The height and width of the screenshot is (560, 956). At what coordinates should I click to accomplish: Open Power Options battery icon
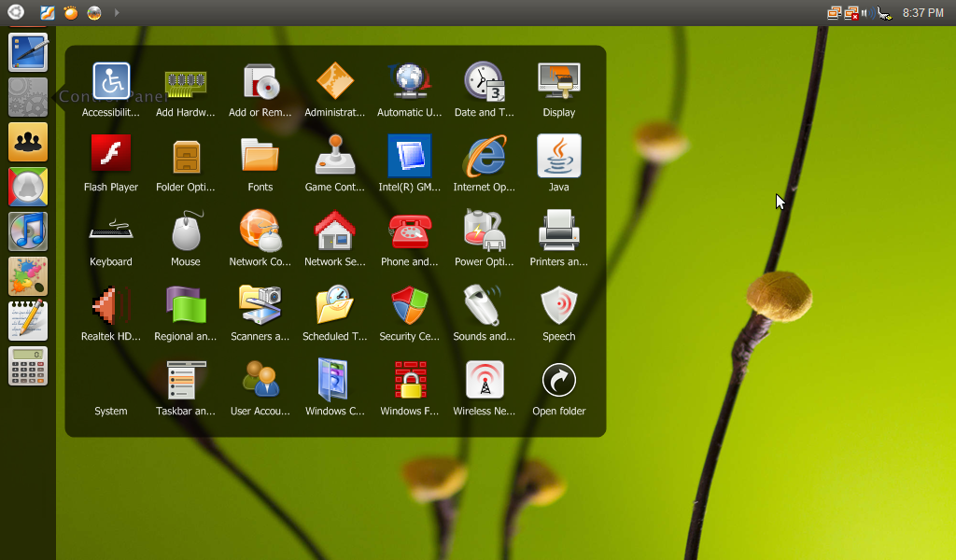coord(485,231)
